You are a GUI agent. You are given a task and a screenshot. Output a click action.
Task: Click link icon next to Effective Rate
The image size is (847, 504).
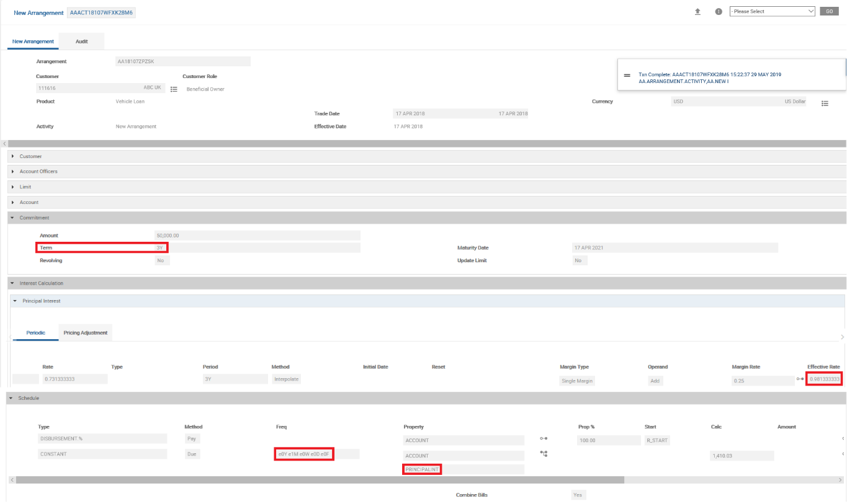(800, 379)
